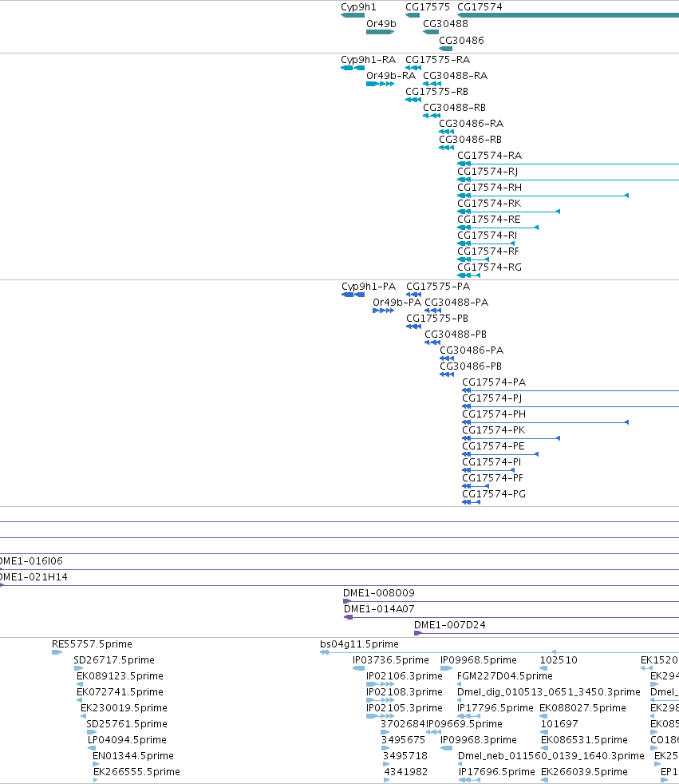Open BAC clone DME1-007D24

click(450, 625)
